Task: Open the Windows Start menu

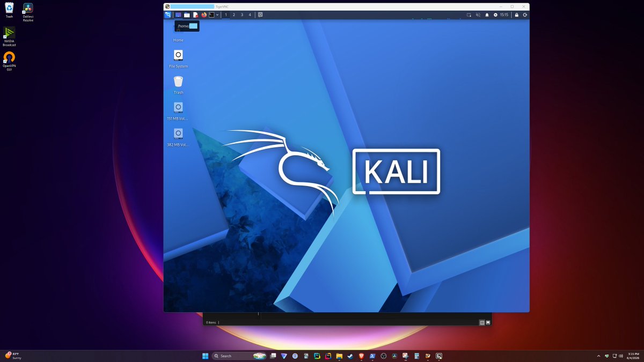Action: coord(205,356)
